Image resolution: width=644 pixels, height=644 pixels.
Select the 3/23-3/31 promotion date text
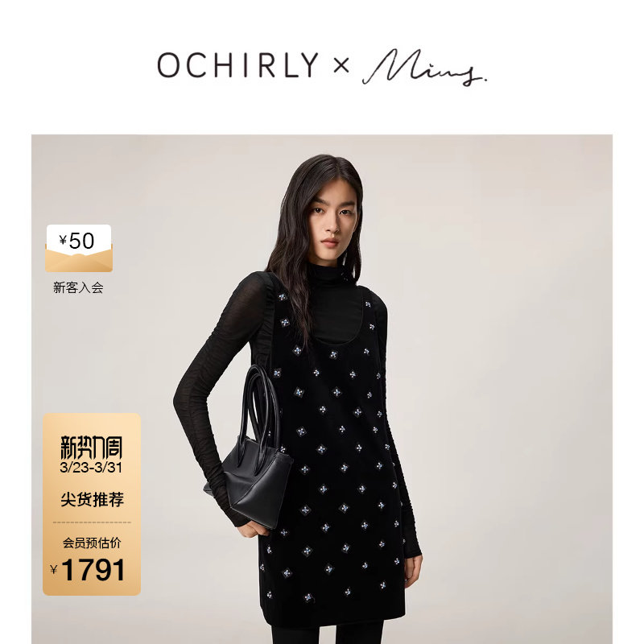[91, 468]
